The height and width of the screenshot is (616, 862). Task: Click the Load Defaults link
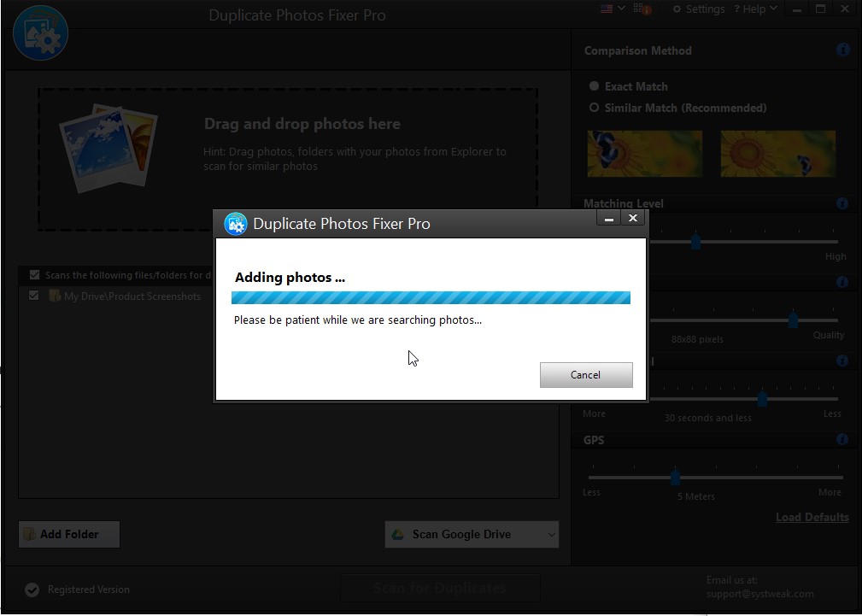(x=812, y=517)
